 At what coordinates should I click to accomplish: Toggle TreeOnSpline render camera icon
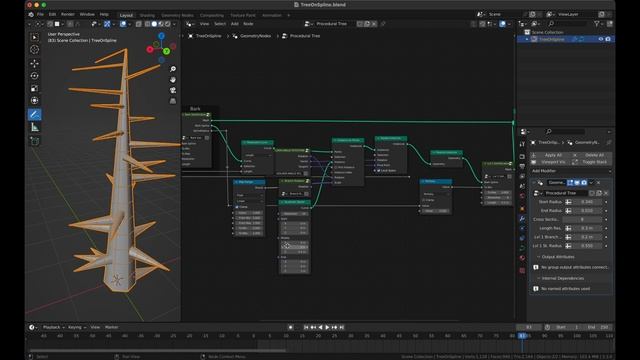click(x=608, y=39)
